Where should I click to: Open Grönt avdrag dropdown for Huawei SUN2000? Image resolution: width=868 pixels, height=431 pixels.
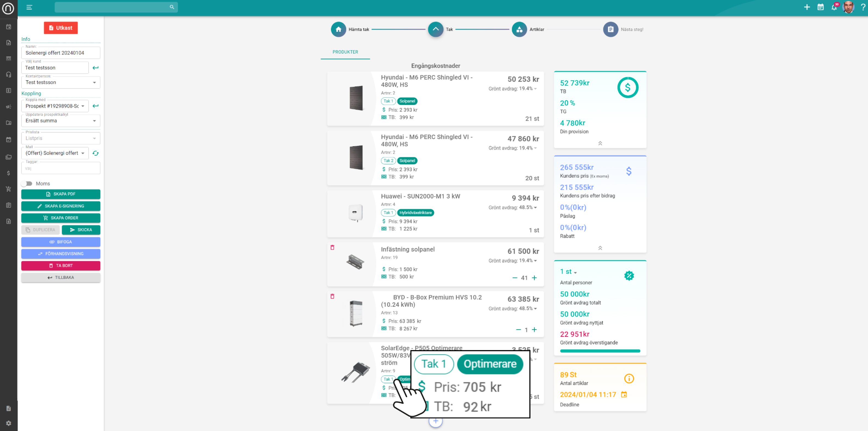(x=535, y=207)
